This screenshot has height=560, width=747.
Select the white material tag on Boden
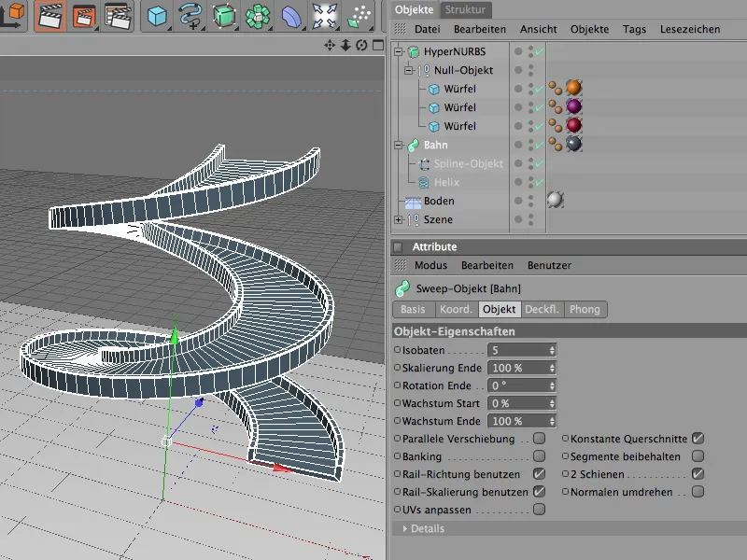(x=555, y=200)
